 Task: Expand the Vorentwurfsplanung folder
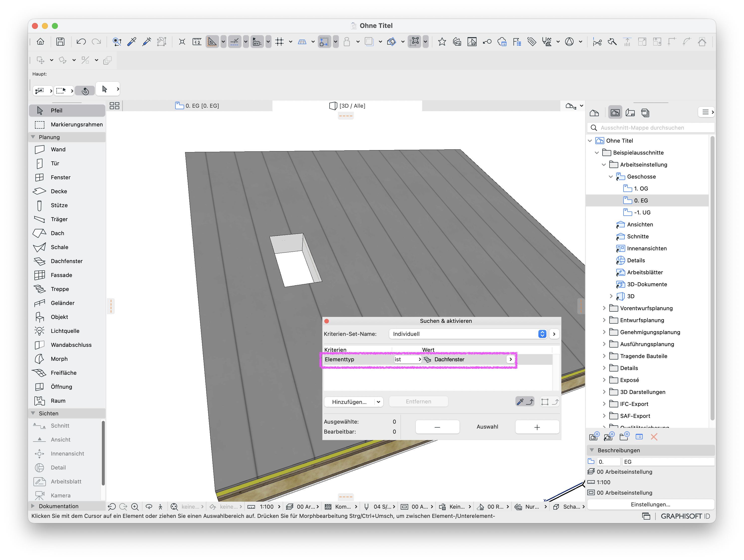(x=605, y=308)
